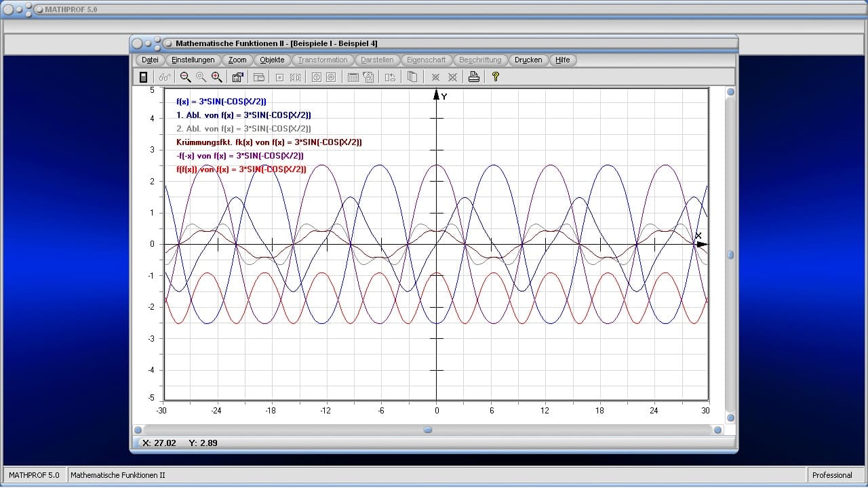This screenshot has height=488, width=868.
Task: Click the 'Professional' status bar label
Action: [x=832, y=475]
